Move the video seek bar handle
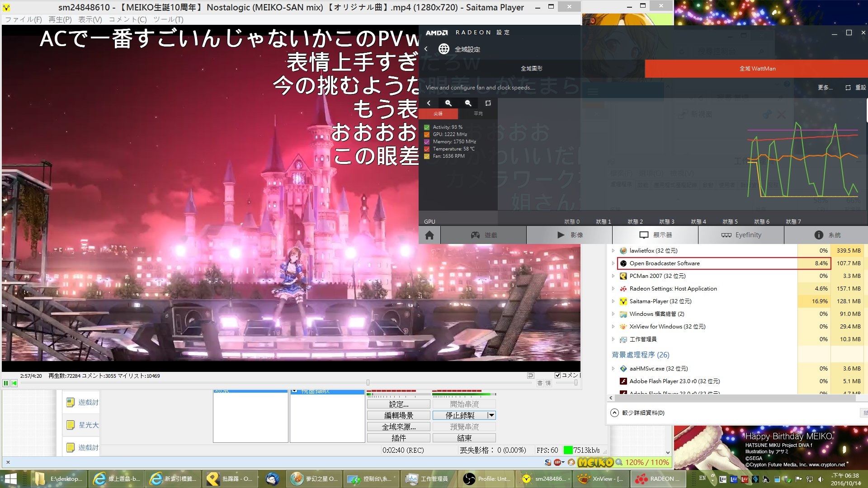This screenshot has height=488, width=868. tap(368, 383)
